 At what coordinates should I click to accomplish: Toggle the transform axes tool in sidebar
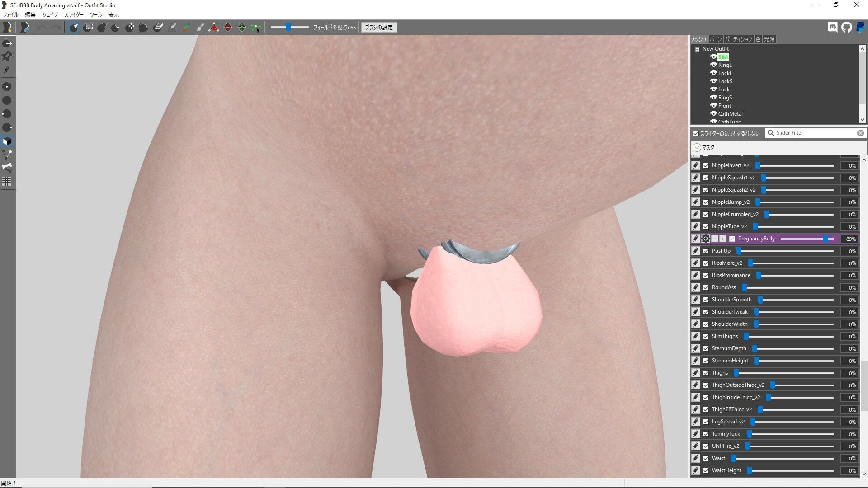7,42
